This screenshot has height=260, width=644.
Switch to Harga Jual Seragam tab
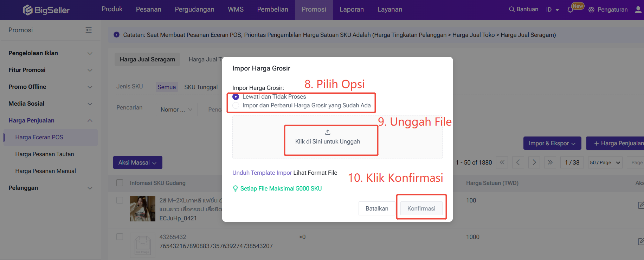[147, 60]
